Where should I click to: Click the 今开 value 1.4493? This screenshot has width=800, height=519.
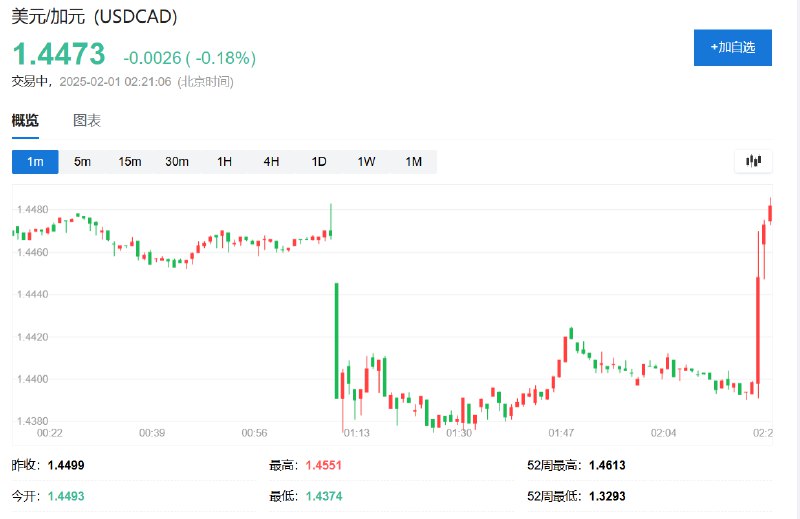point(66,496)
